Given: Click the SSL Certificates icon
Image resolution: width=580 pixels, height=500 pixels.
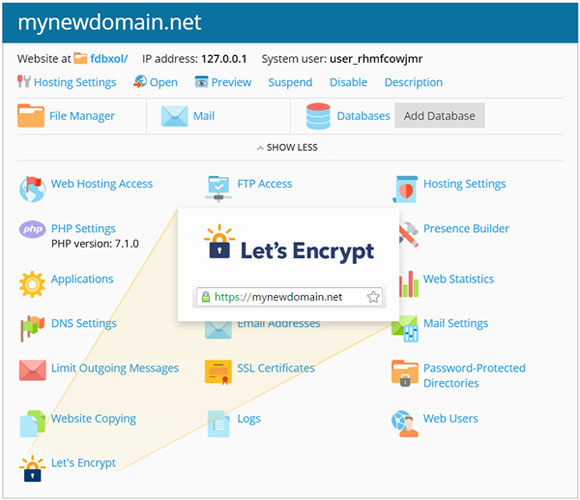Looking at the screenshot, I should pyautogui.click(x=218, y=372).
